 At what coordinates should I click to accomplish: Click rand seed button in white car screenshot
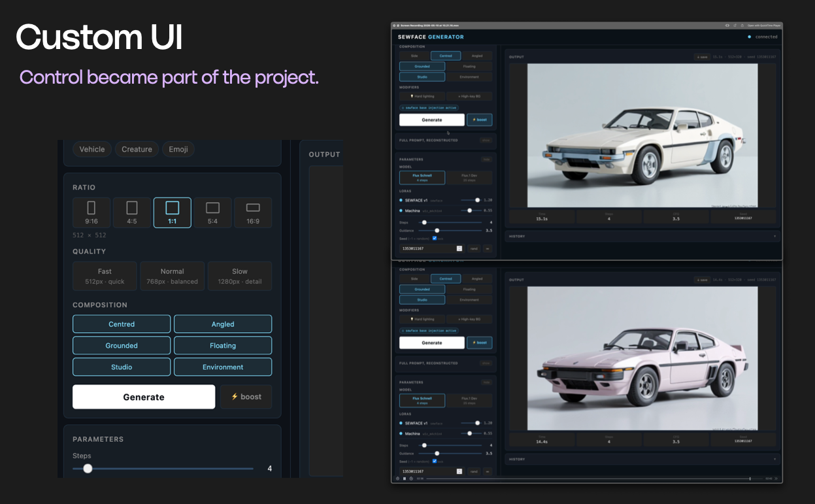point(474,248)
